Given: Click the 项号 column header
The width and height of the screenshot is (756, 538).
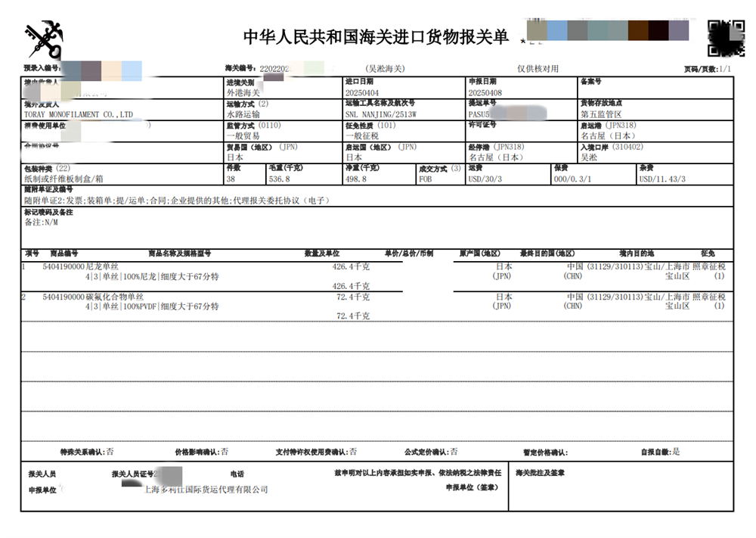Looking at the screenshot, I should pos(33,253).
